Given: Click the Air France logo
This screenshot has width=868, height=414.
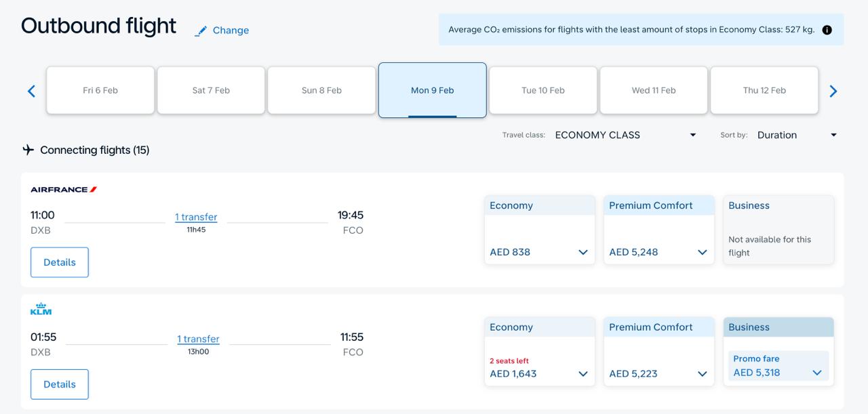Looking at the screenshot, I should [x=64, y=190].
